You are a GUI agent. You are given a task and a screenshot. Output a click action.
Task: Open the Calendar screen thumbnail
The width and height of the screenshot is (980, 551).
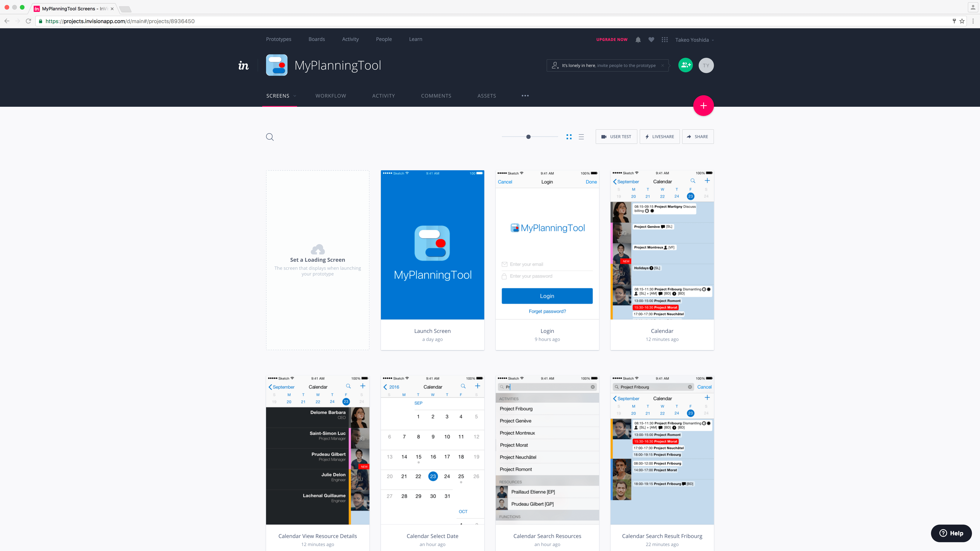pyautogui.click(x=662, y=245)
